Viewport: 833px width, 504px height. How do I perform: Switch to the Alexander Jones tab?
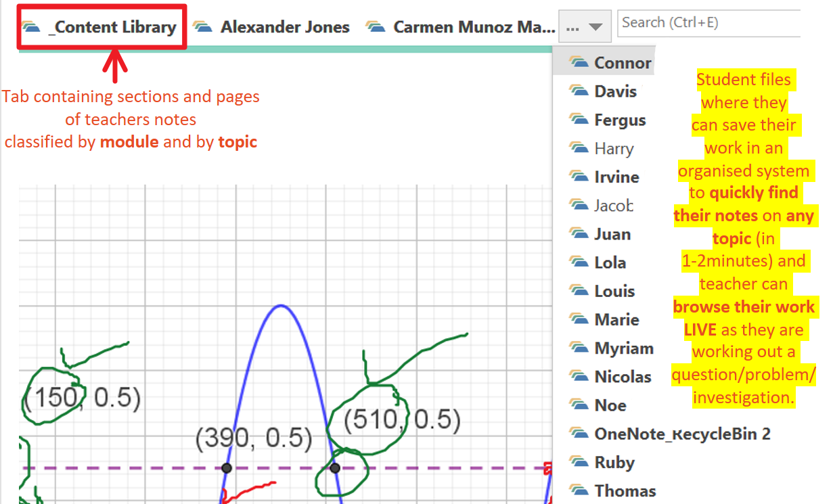click(271, 27)
